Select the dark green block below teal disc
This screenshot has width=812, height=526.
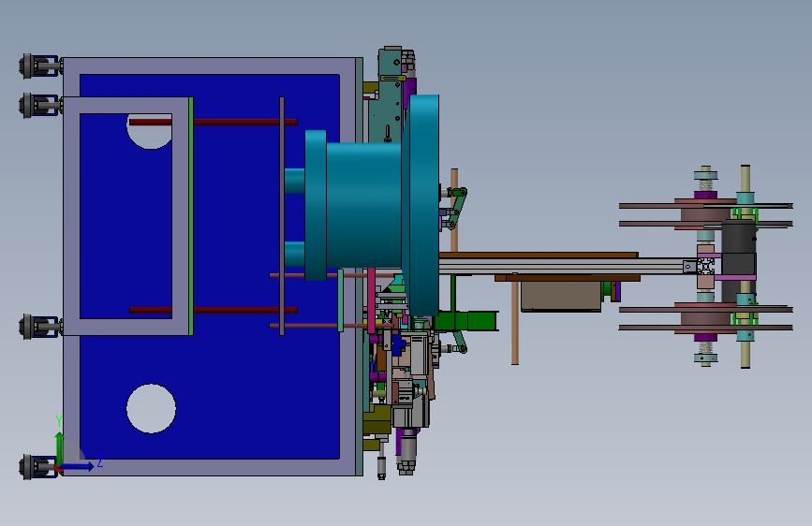point(466,321)
